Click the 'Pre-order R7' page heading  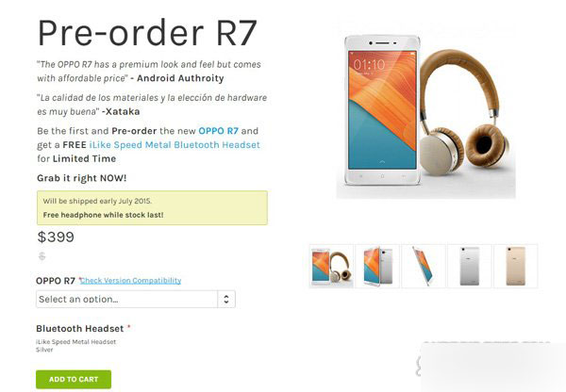pyautogui.click(x=147, y=33)
